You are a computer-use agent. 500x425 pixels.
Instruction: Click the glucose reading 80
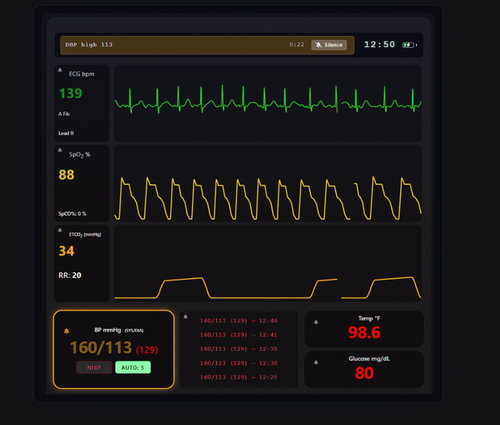364,373
